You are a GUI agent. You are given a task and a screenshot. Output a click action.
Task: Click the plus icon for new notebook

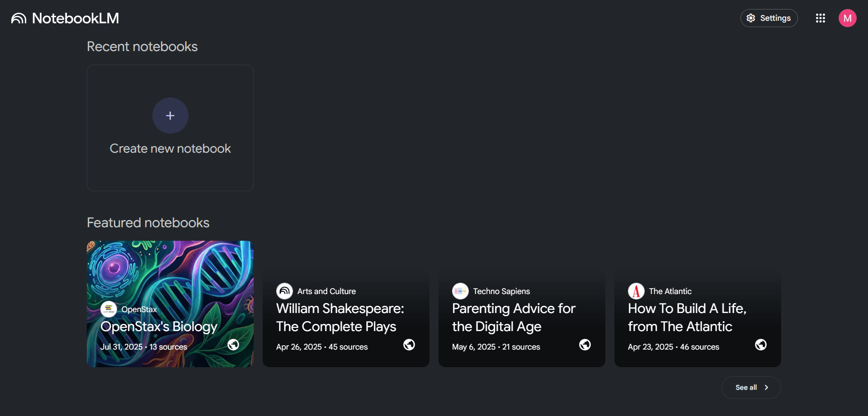[x=170, y=116]
